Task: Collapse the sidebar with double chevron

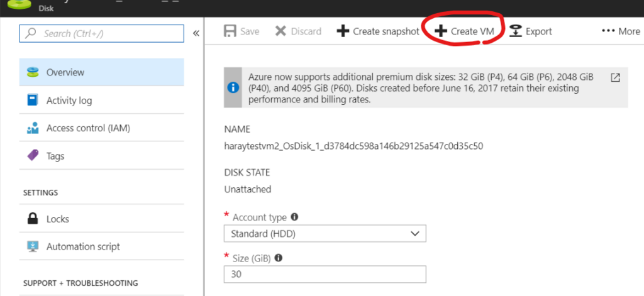Action: tap(196, 33)
